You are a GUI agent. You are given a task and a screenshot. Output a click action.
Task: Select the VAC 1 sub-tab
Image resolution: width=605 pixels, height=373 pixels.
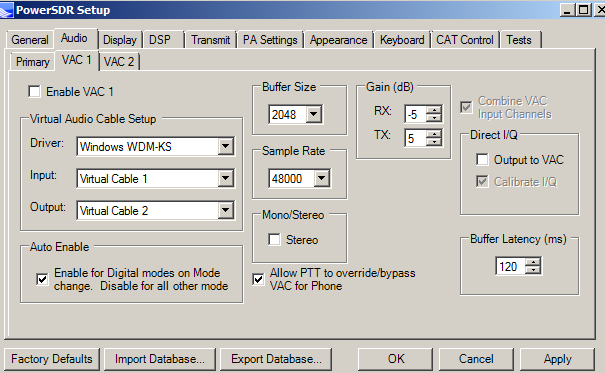coord(77,61)
